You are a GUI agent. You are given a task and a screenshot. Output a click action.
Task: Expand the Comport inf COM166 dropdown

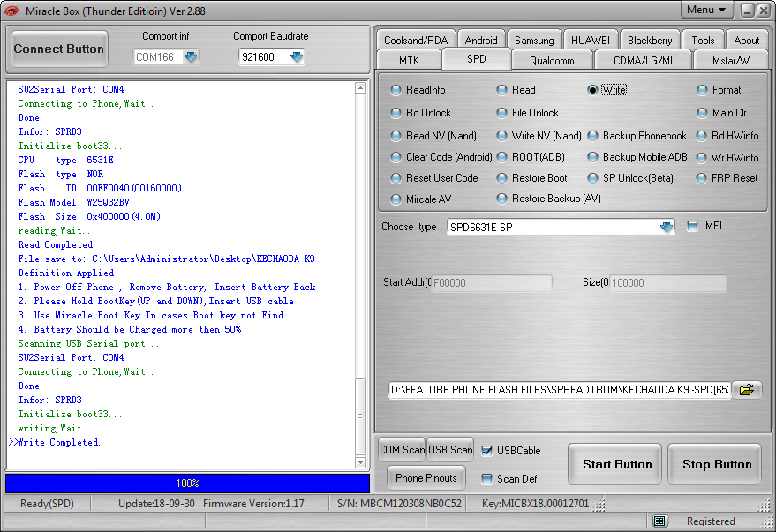tap(191, 56)
